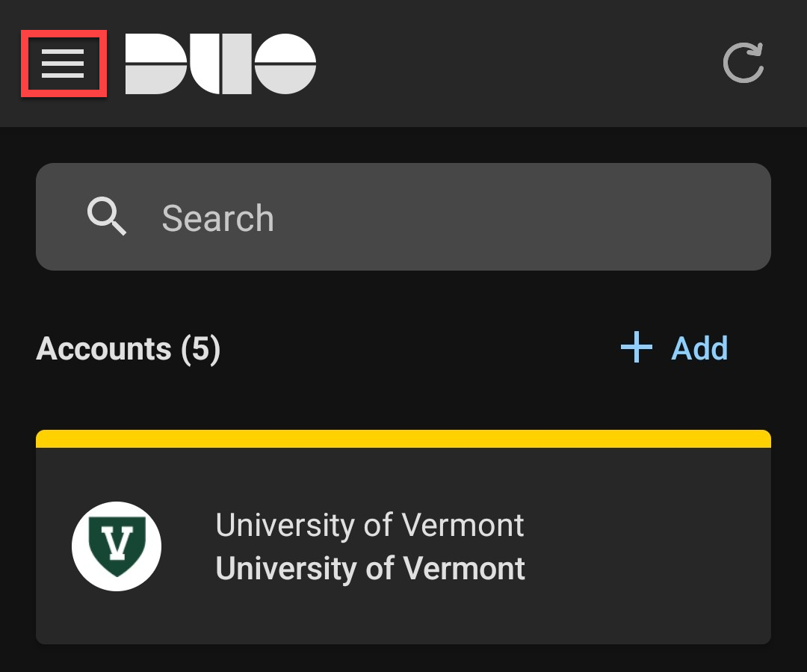Click the Add link text
This screenshot has width=807, height=672.
[699, 348]
